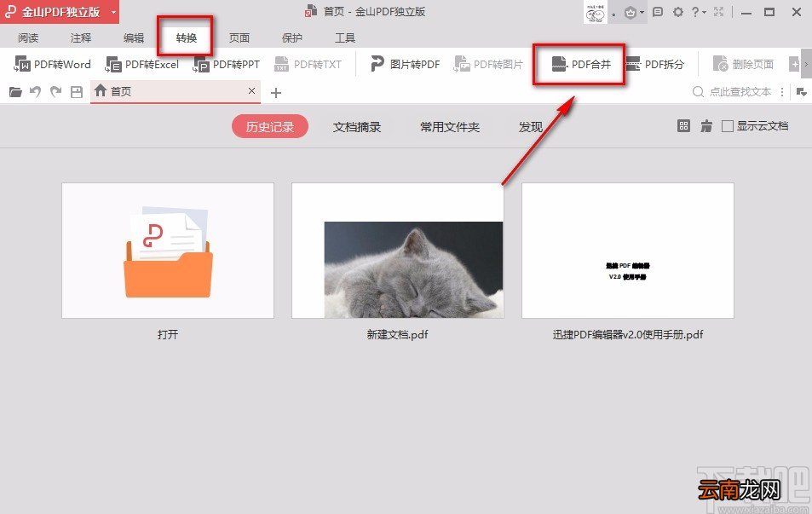Image resolution: width=812 pixels, height=514 pixels.
Task: Close the 首页 document tab
Action: [x=251, y=90]
